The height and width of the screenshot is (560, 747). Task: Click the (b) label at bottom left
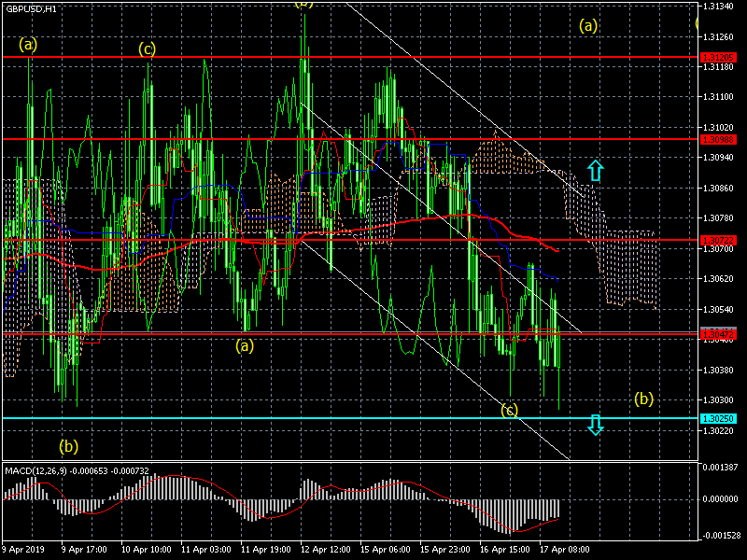click(x=69, y=445)
